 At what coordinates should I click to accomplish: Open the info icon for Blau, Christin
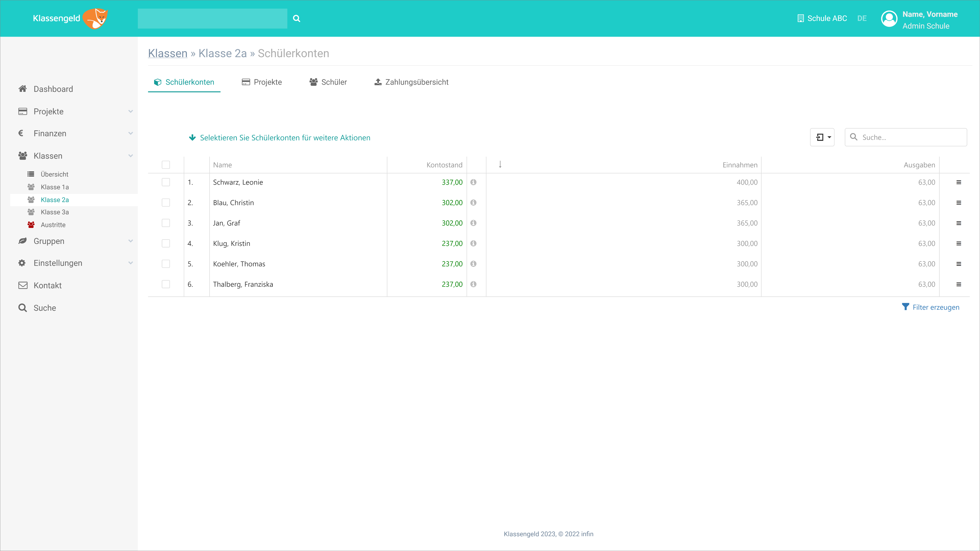coord(473,203)
